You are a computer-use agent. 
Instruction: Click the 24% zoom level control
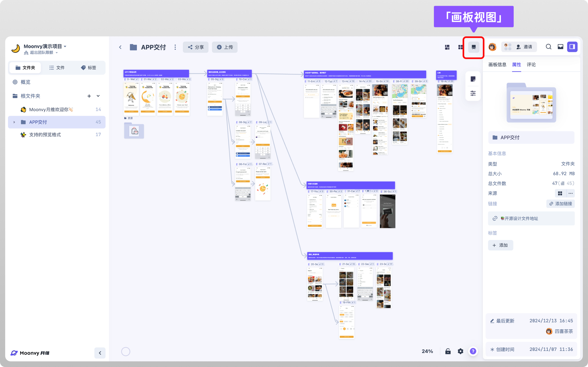click(427, 351)
